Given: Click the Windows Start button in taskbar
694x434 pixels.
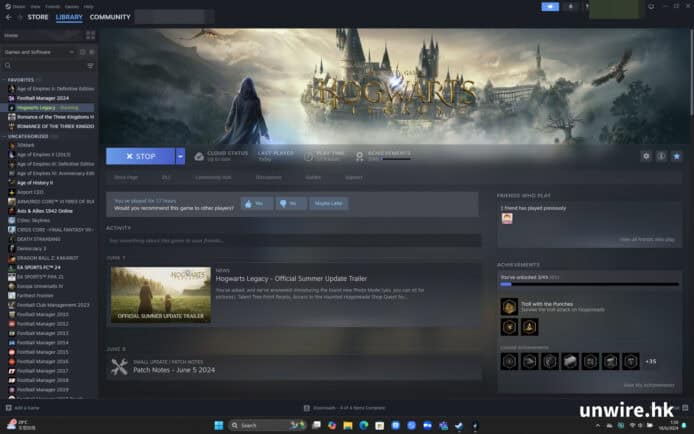Looking at the screenshot, I should (x=218, y=424).
